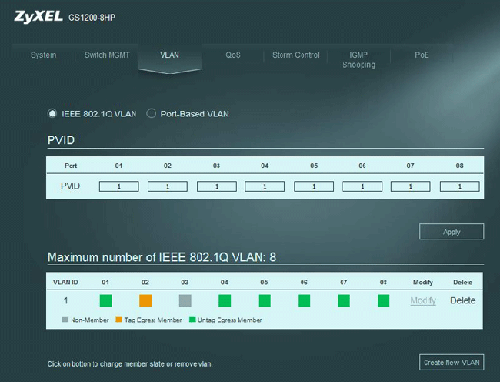
Task: Click the Tag Egress Member legend orange icon
Action: 118,320
